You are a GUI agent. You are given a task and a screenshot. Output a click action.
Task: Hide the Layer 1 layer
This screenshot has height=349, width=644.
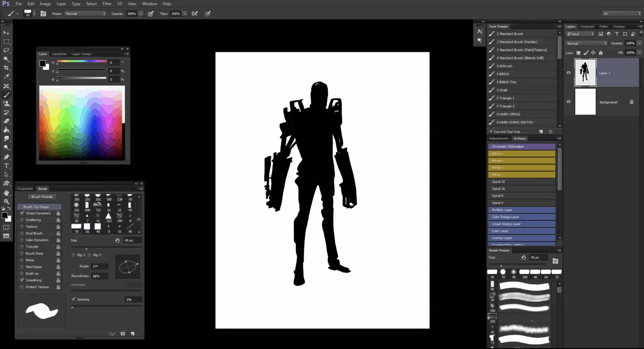point(568,73)
